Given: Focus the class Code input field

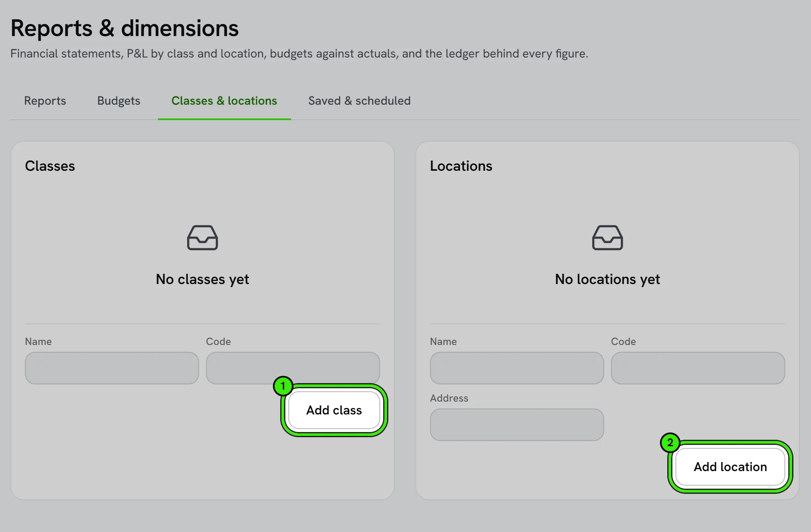Looking at the screenshot, I should pos(293,368).
